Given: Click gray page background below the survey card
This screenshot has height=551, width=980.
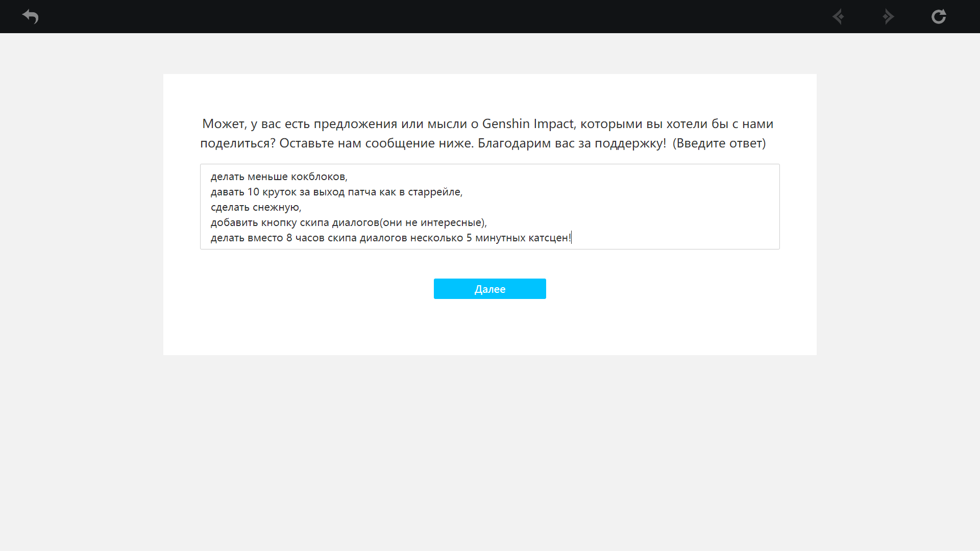Looking at the screenshot, I should 490,449.
